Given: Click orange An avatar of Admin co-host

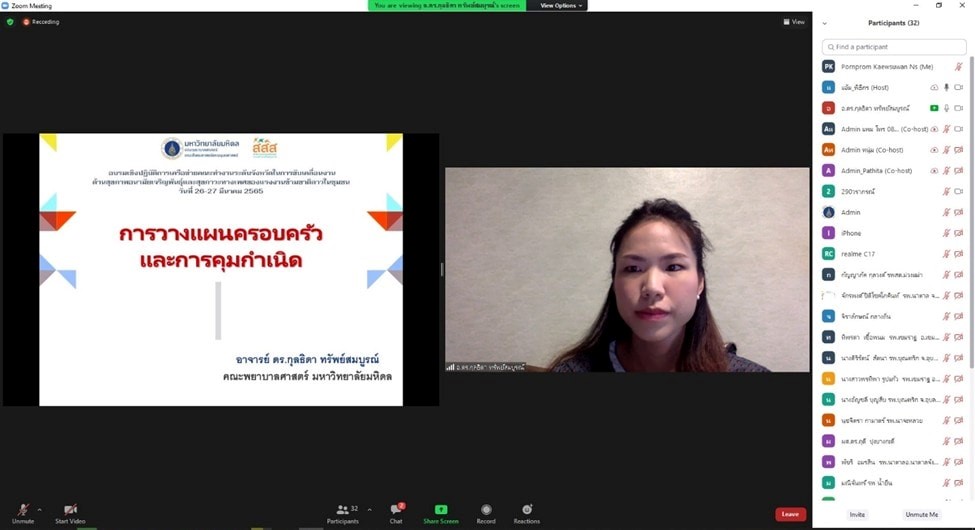Looking at the screenshot, I should pyautogui.click(x=828, y=150).
